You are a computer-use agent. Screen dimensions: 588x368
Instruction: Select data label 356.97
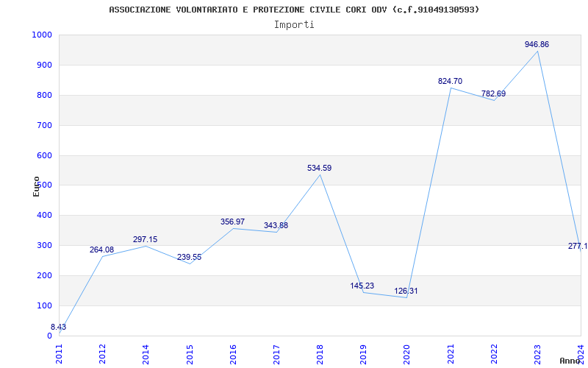click(x=232, y=222)
